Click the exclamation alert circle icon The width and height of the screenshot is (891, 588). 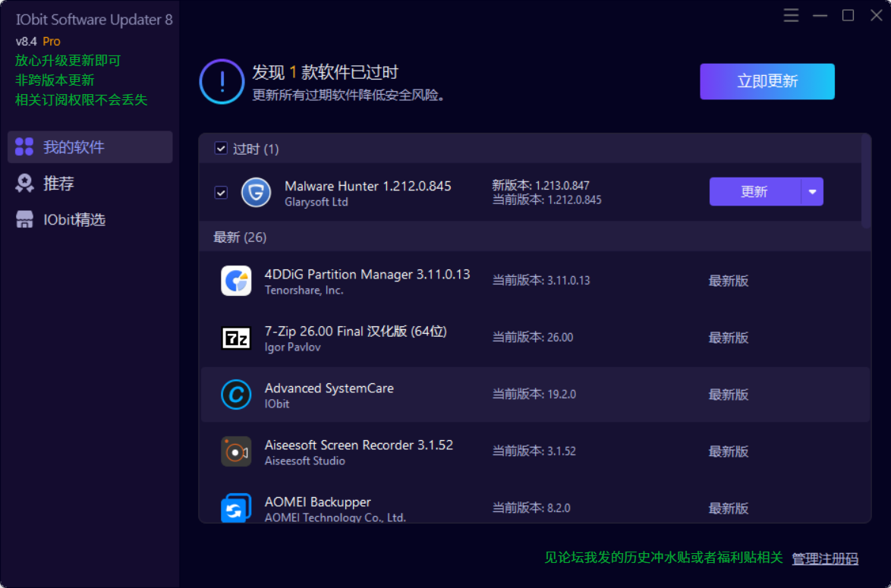[222, 81]
